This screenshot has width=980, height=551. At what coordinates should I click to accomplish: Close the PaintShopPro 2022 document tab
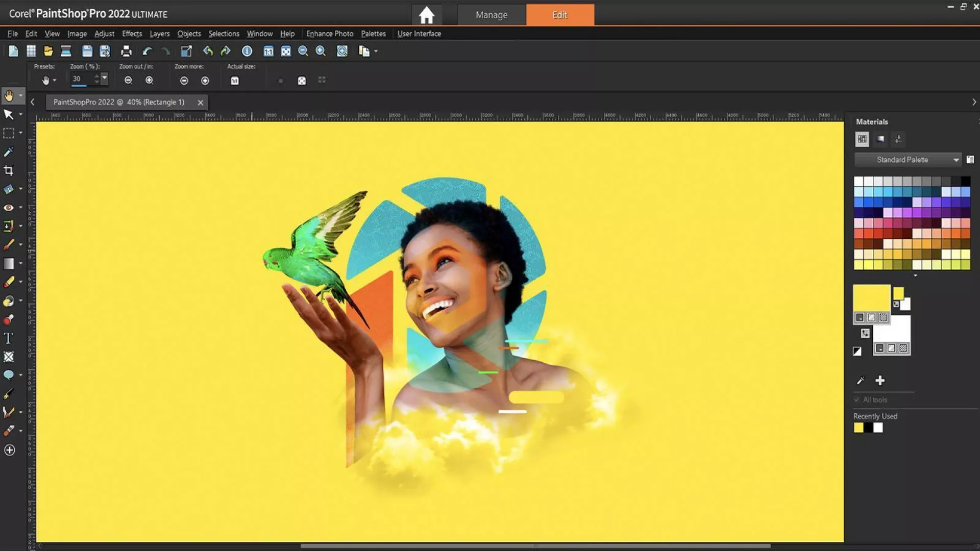[x=201, y=103]
